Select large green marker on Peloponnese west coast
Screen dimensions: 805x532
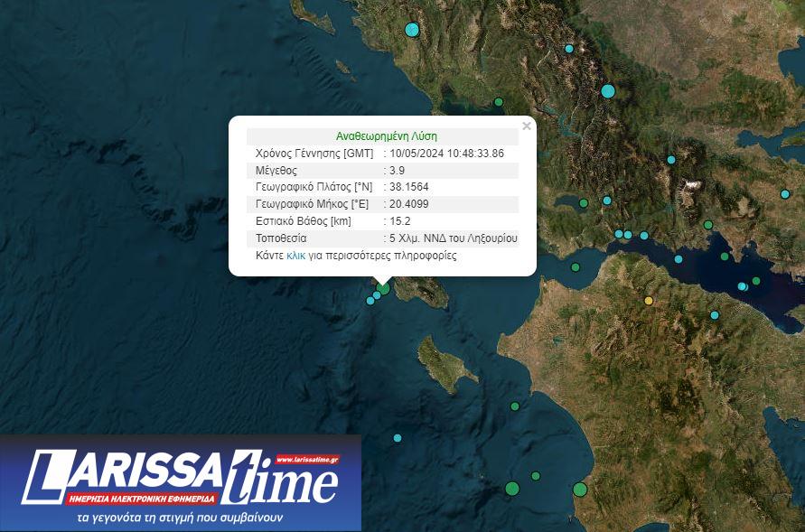click(x=580, y=490)
